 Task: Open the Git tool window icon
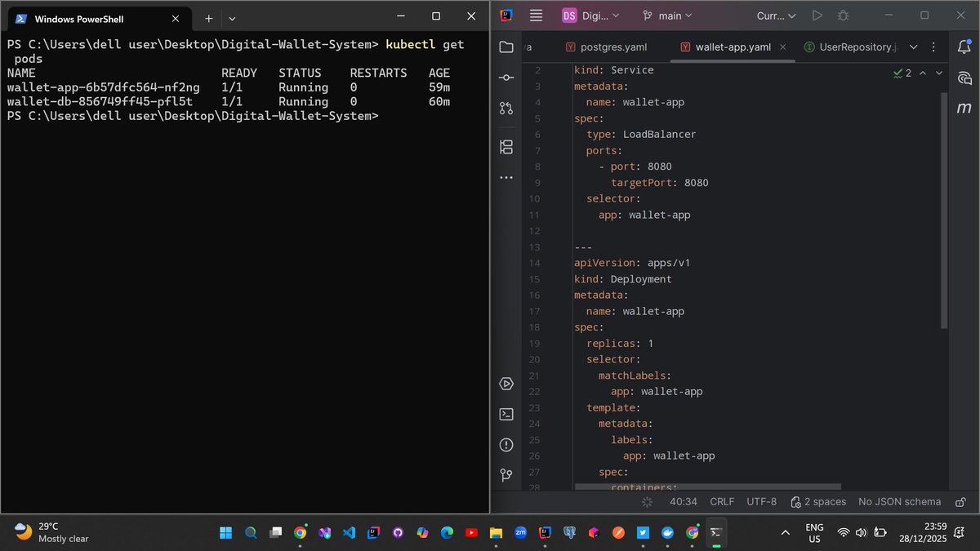point(506,475)
